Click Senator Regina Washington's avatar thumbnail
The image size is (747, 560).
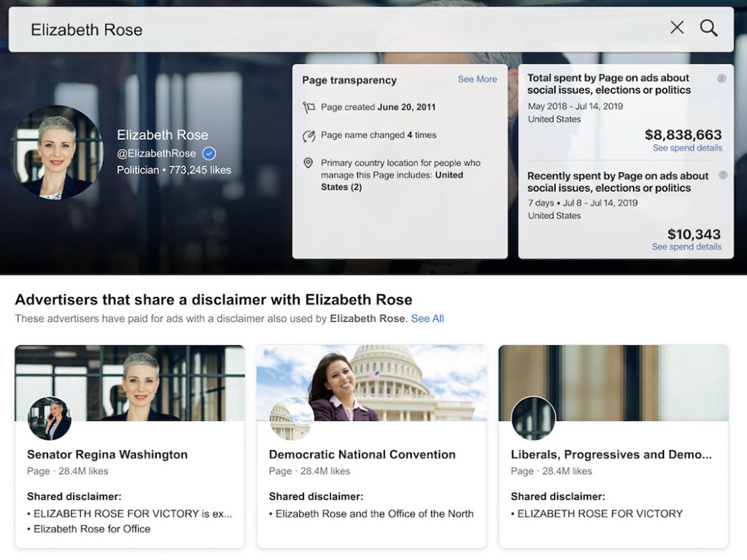(x=50, y=418)
